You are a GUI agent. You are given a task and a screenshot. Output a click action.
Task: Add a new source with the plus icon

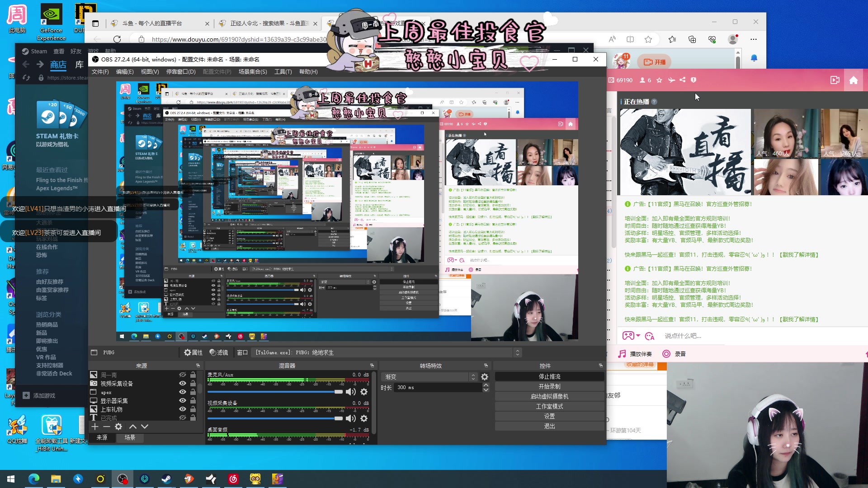point(94,427)
